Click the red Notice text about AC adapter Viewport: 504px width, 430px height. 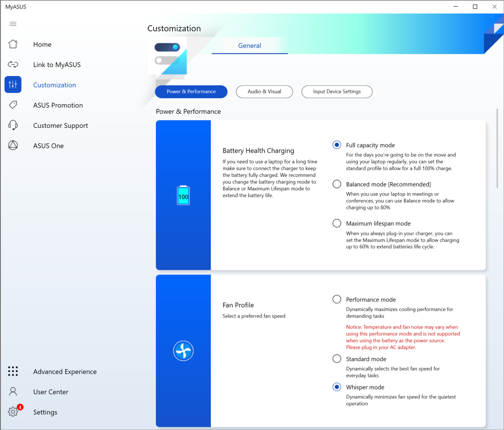point(403,337)
